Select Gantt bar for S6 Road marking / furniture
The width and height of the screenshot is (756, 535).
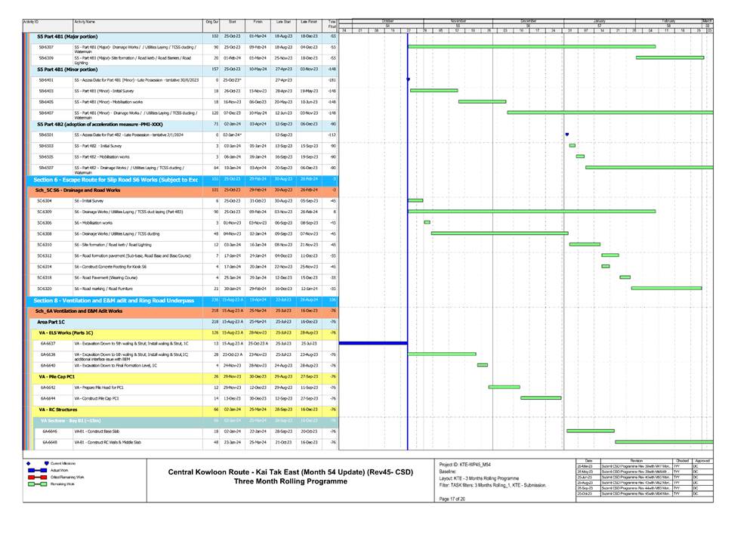point(667,289)
